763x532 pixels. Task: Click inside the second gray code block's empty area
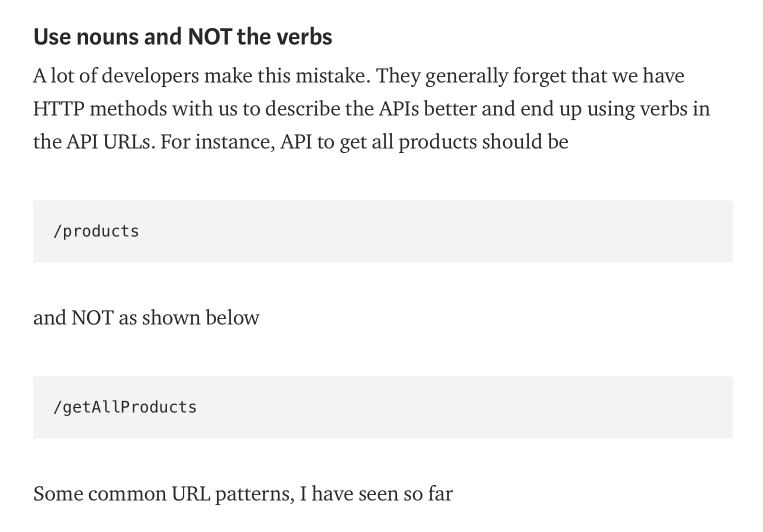pyautogui.click(x=450, y=407)
